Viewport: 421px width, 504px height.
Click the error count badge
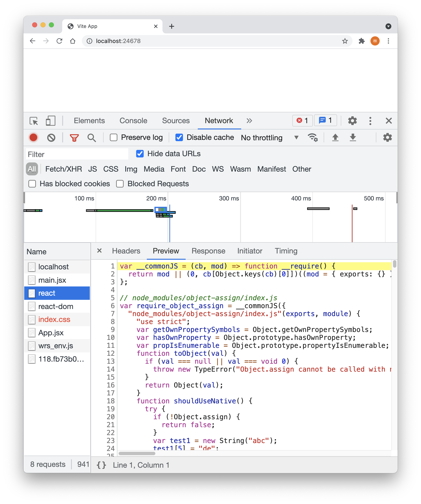tap(302, 120)
